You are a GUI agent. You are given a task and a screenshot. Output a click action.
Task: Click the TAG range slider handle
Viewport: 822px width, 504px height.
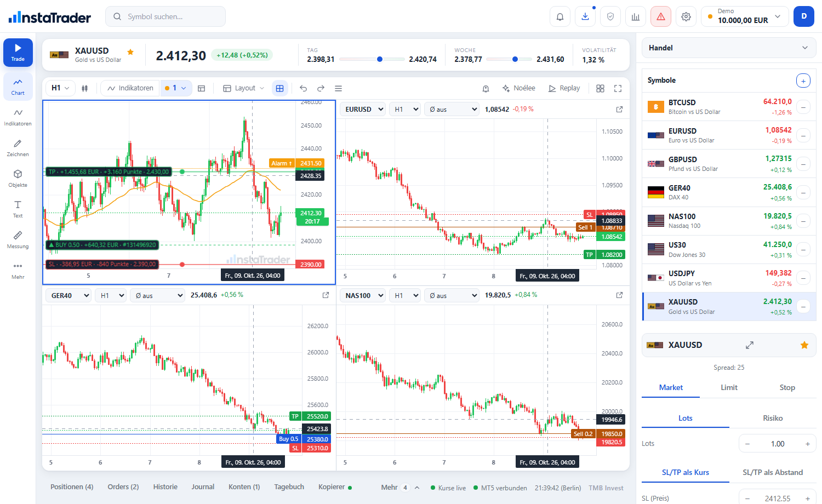click(380, 59)
